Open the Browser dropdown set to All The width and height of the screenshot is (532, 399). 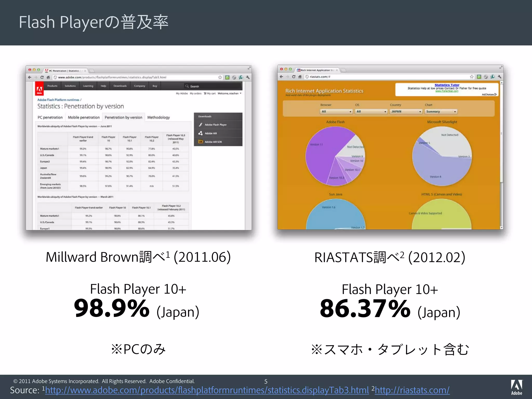coord(336,111)
